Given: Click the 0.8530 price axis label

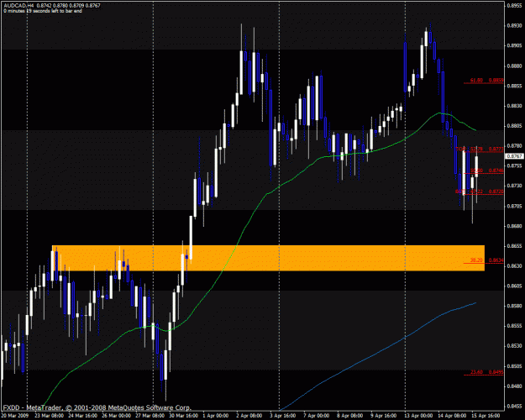Looking at the screenshot, I should [514, 346].
